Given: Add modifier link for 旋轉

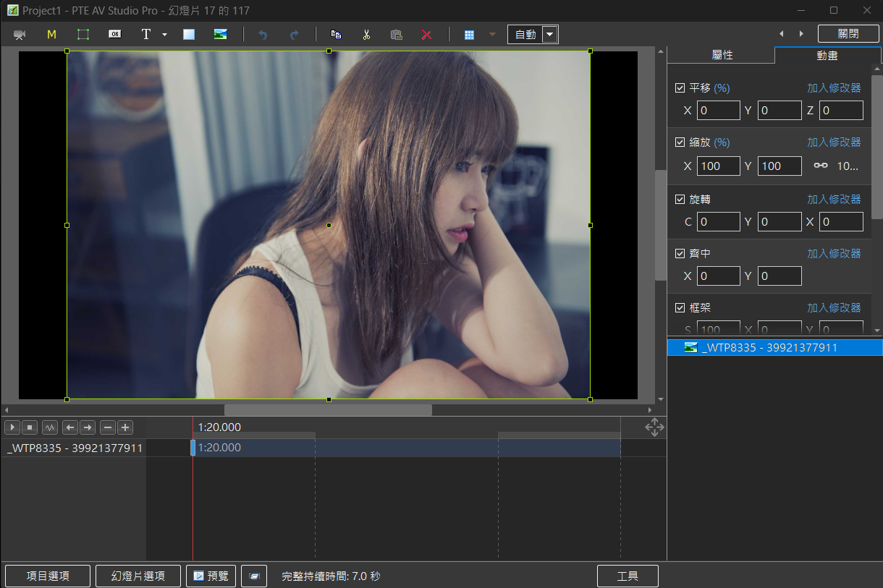Looking at the screenshot, I should click(834, 199).
